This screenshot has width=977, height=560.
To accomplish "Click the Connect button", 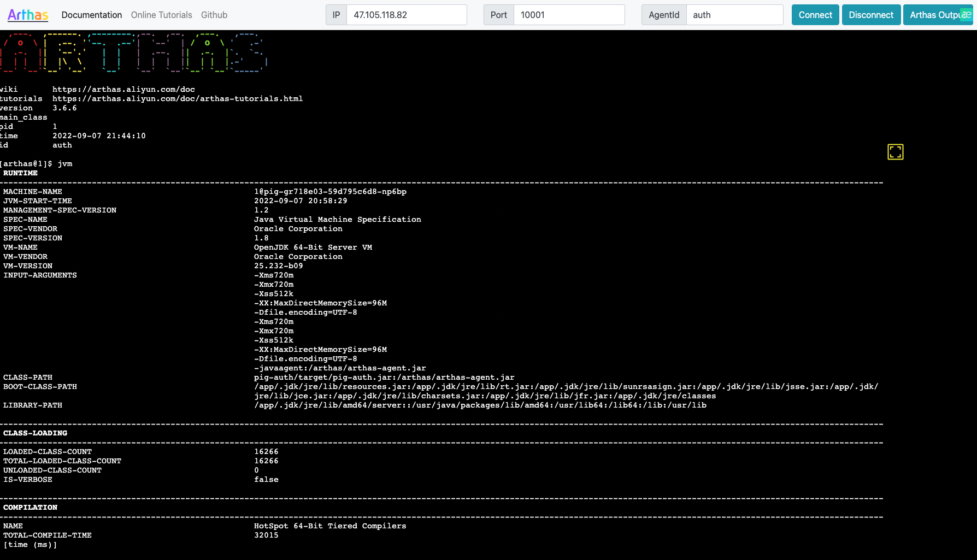I will point(815,15).
